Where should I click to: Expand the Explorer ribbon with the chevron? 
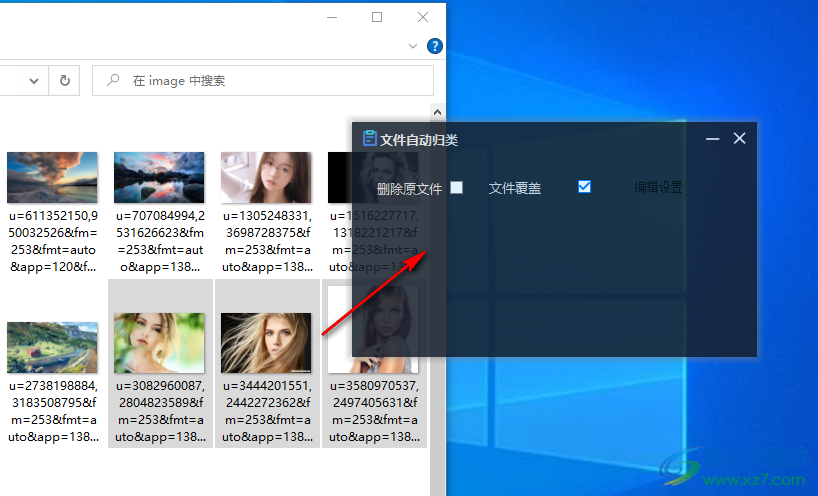(x=413, y=46)
